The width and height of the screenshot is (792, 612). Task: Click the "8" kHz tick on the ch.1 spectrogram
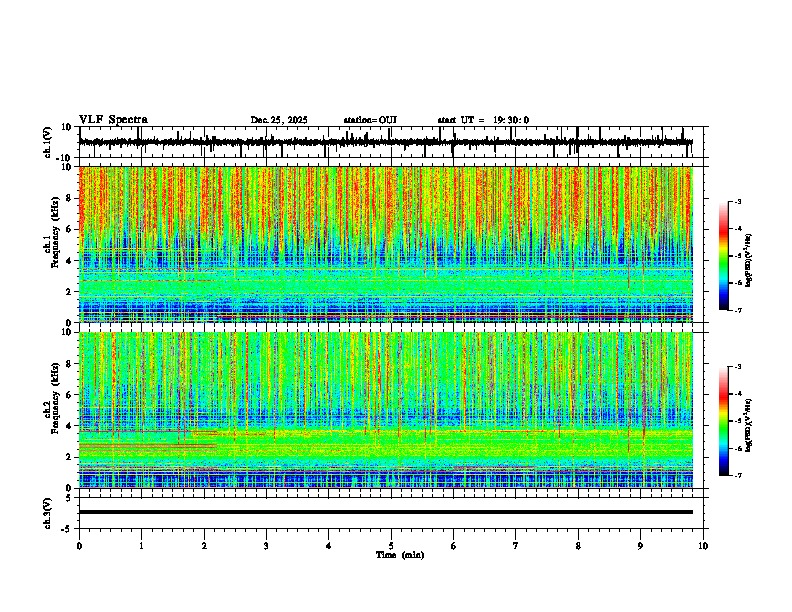[x=69, y=198]
